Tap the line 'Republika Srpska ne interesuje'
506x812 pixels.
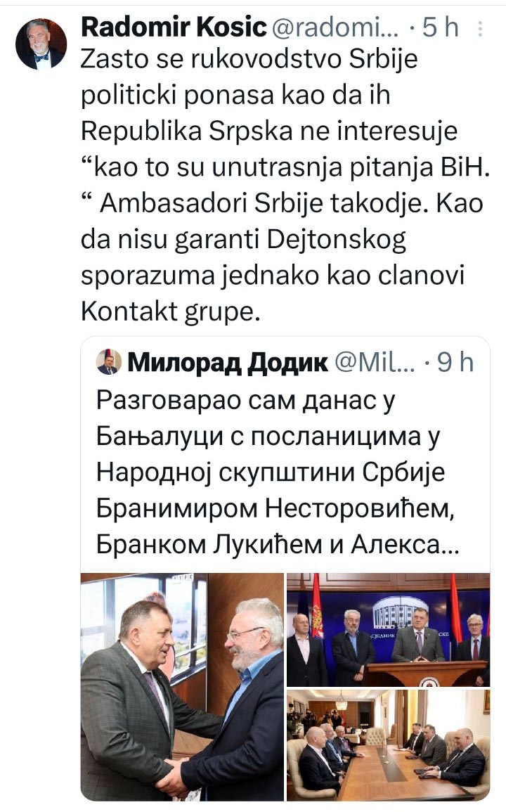(269, 131)
